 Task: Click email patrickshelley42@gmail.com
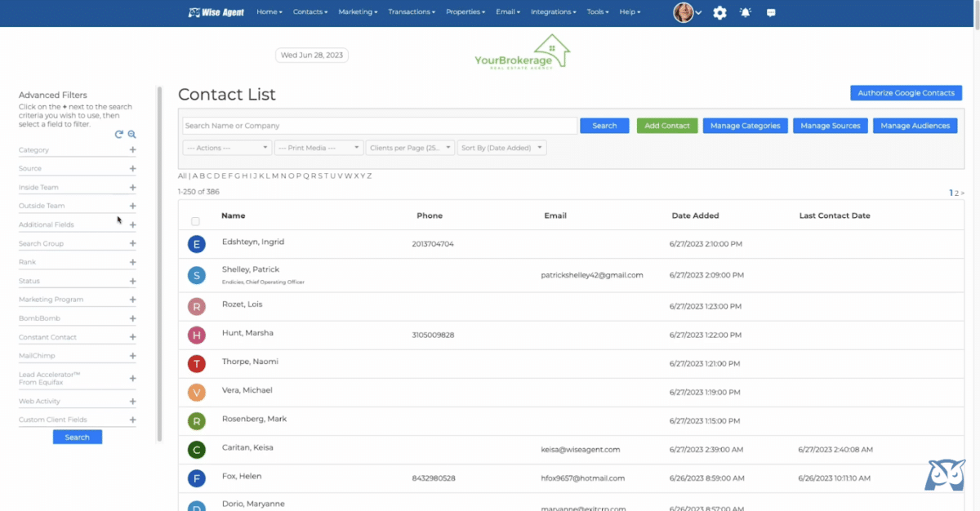pyautogui.click(x=592, y=275)
